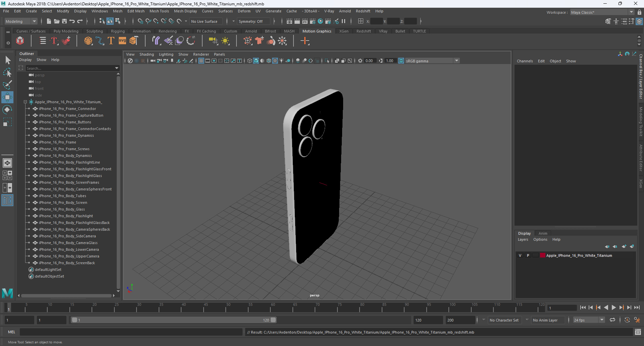The width and height of the screenshot is (644, 346).
Task: Toggle wireframe on shaded viewport icon
Action: [x=269, y=61]
